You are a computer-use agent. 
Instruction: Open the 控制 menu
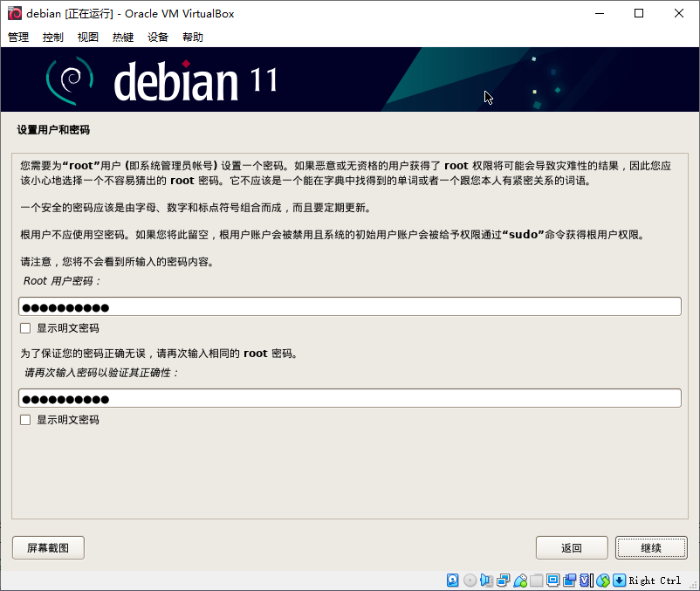click(53, 37)
